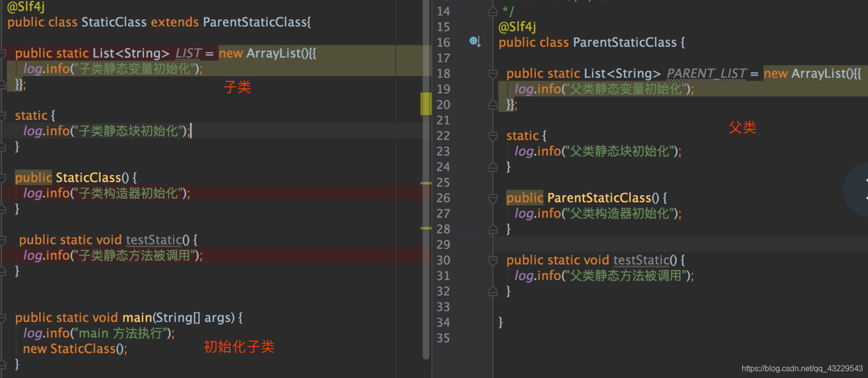Click the left editor vertical scrollbar

tap(426, 179)
